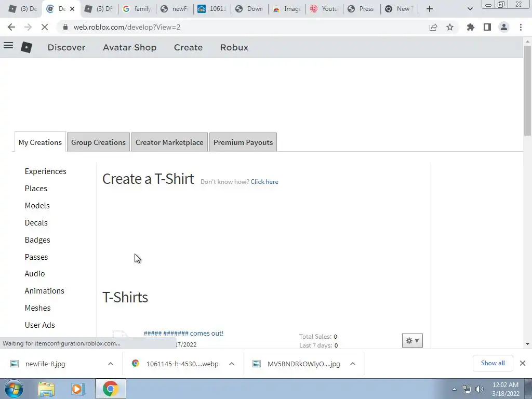
Task: Select the Premium Payouts tab
Action: [243, 142]
